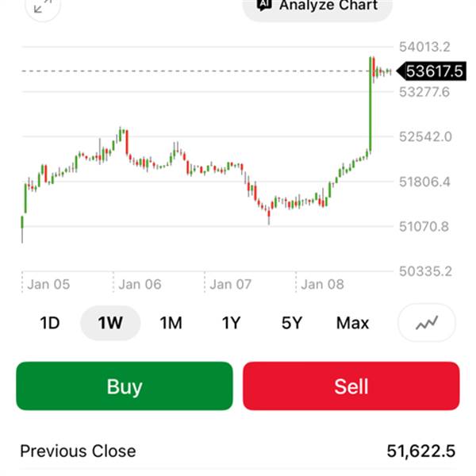
Task: Click the Jan 07 date marker
Action: pyautogui.click(x=231, y=284)
